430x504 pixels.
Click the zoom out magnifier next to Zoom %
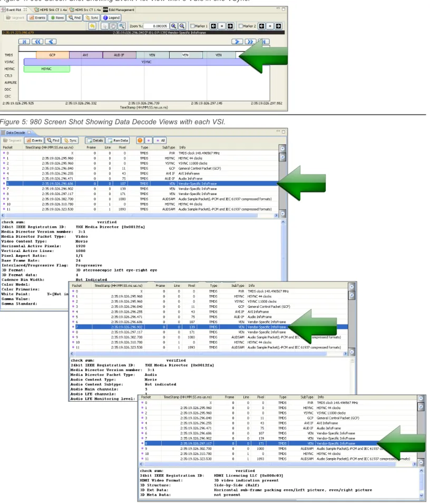click(x=182, y=26)
